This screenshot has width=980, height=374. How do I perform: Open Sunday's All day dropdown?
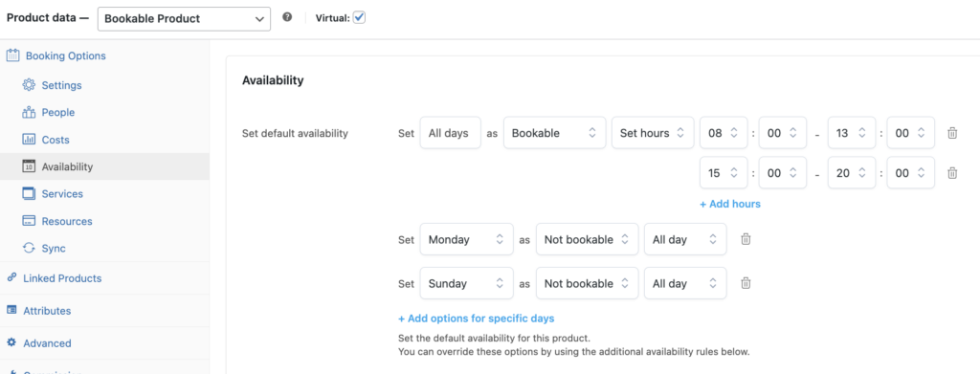click(x=685, y=283)
